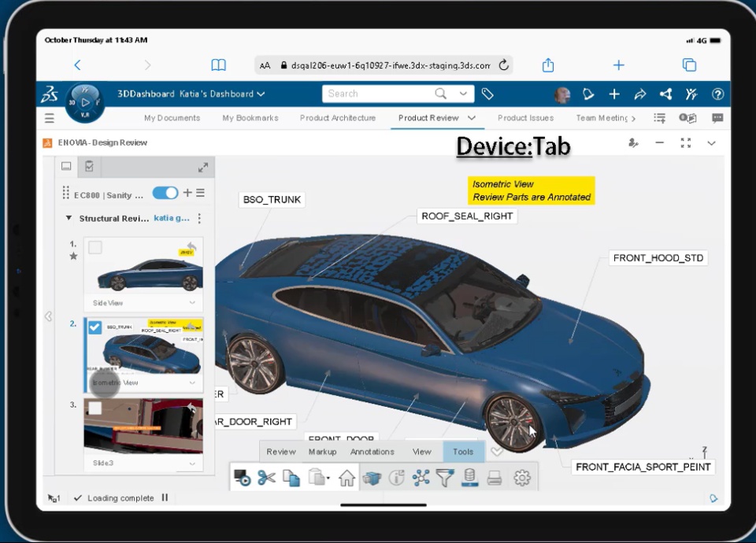756x543 pixels.
Task: Expand the Slide3 slide chevron
Action: coord(192,464)
